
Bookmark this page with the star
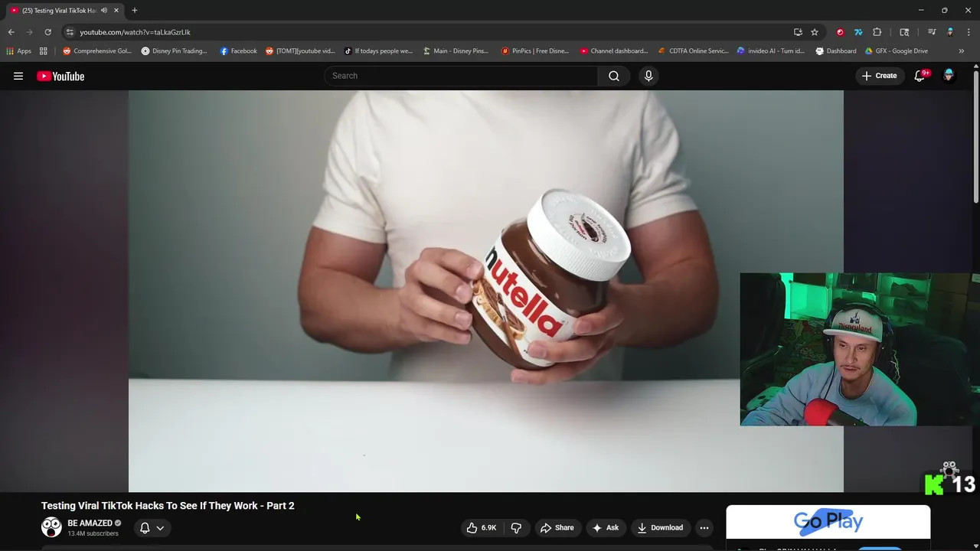[815, 32]
